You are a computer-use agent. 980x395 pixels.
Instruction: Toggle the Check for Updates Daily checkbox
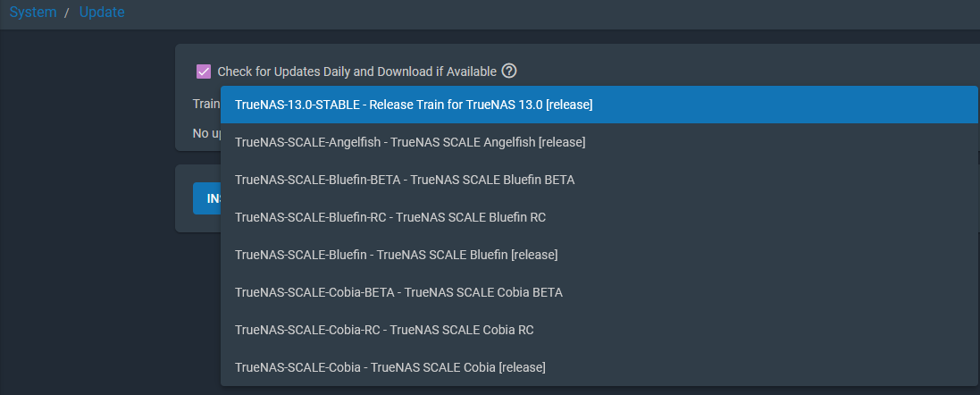204,71
